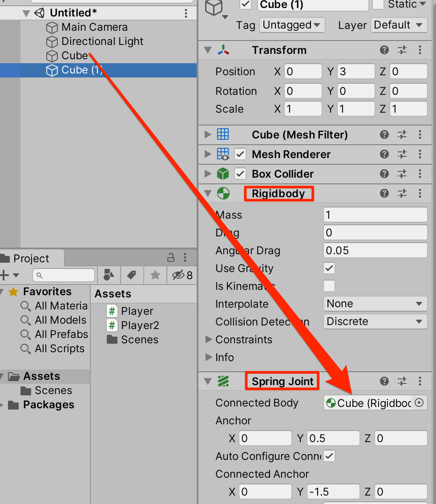The image size is (436, 504).
Task: Click the Connected Body object picker circle
Action: (x=419, y=402)
